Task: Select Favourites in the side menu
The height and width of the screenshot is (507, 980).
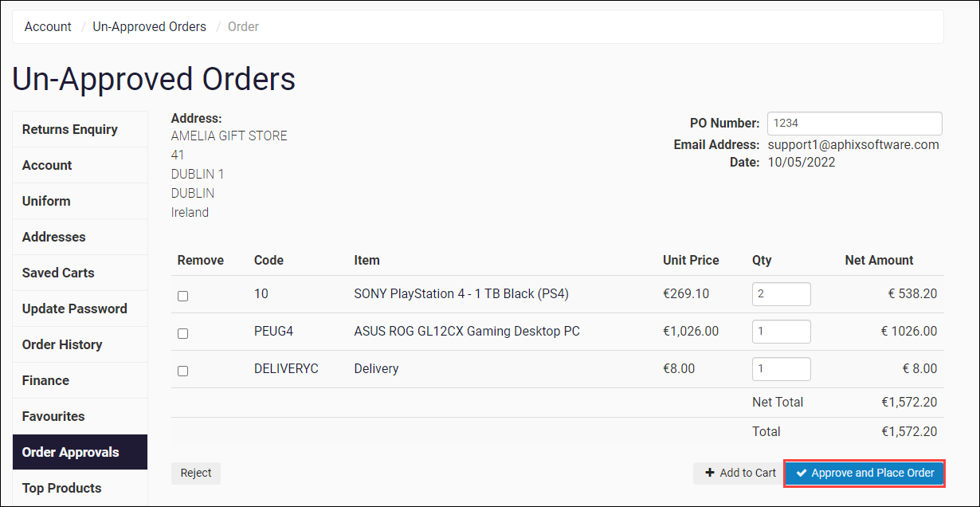Action: [x=53, y=416]
